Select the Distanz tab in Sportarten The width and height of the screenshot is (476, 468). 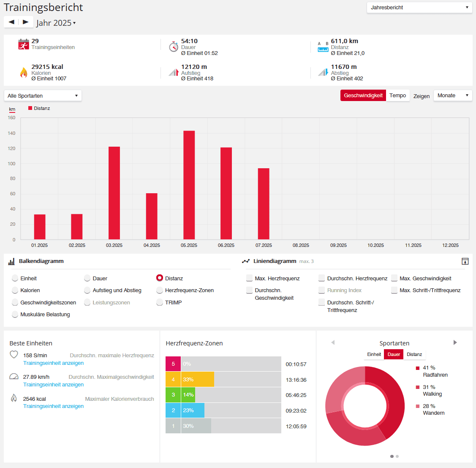coord(414,354)
